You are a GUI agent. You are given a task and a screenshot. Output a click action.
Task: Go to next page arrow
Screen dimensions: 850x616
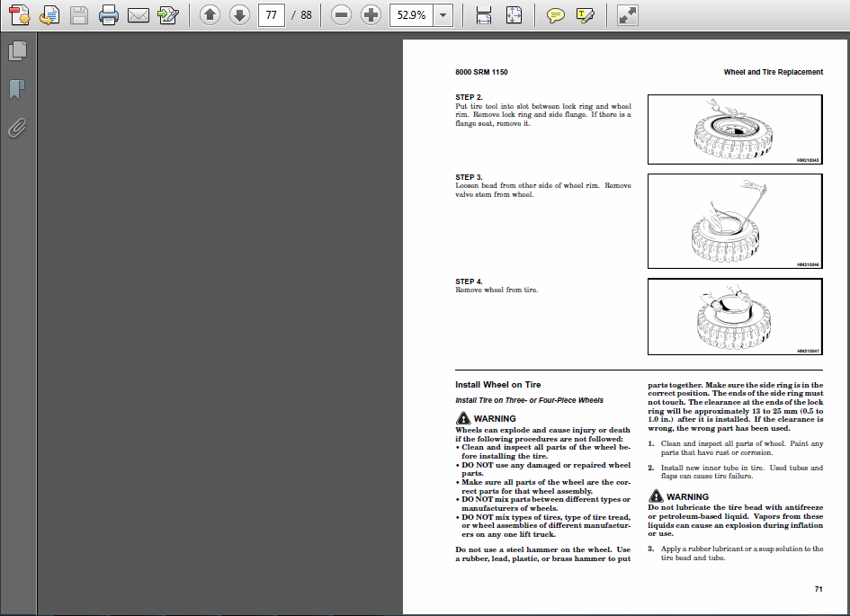point(239,15)
